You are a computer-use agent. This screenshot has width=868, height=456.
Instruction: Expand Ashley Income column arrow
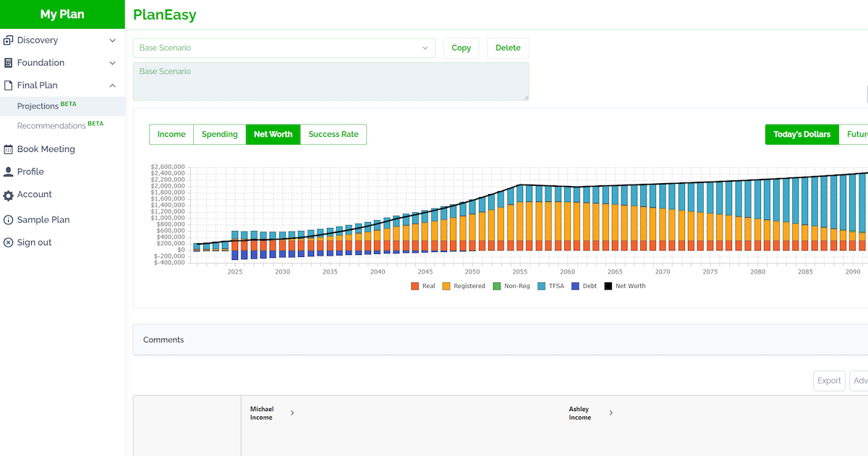[610, 413]
